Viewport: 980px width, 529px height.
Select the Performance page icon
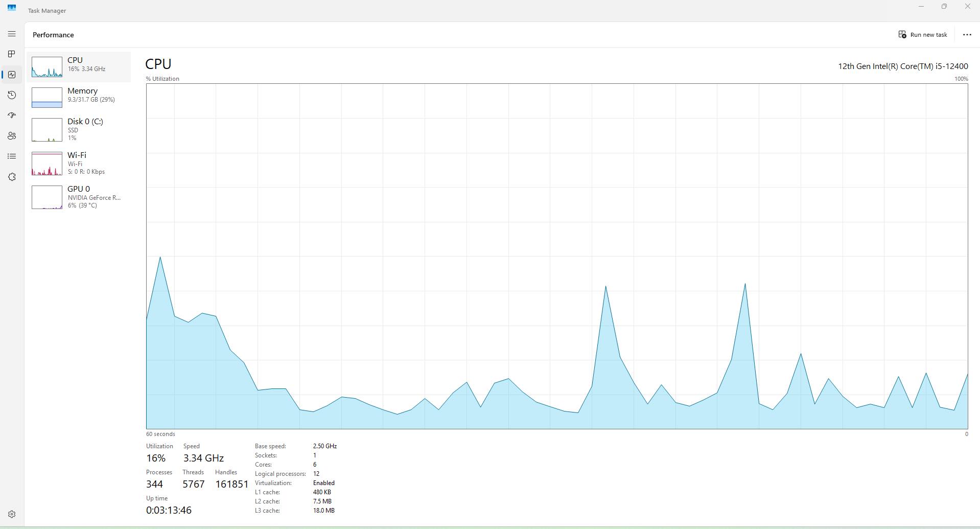click(x=12, y=75)
